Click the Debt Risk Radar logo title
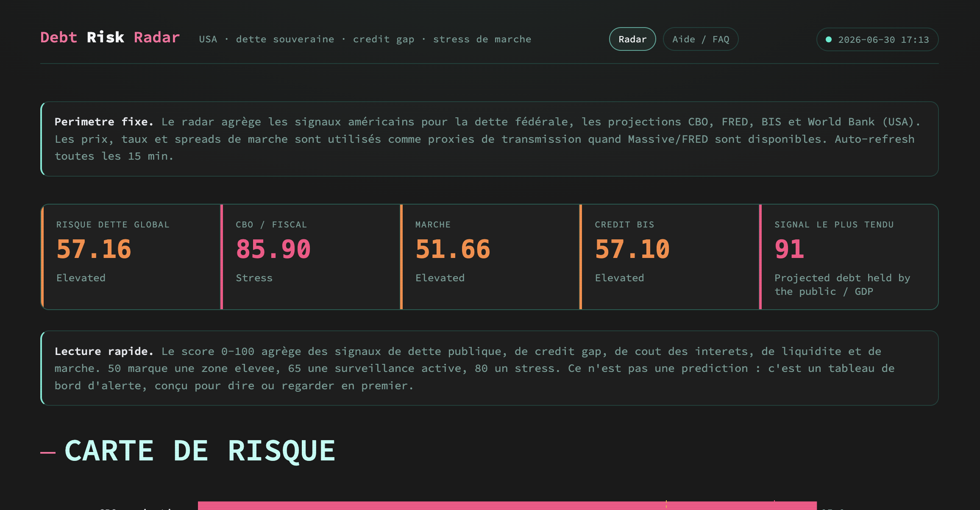 (x=110, y=37)
